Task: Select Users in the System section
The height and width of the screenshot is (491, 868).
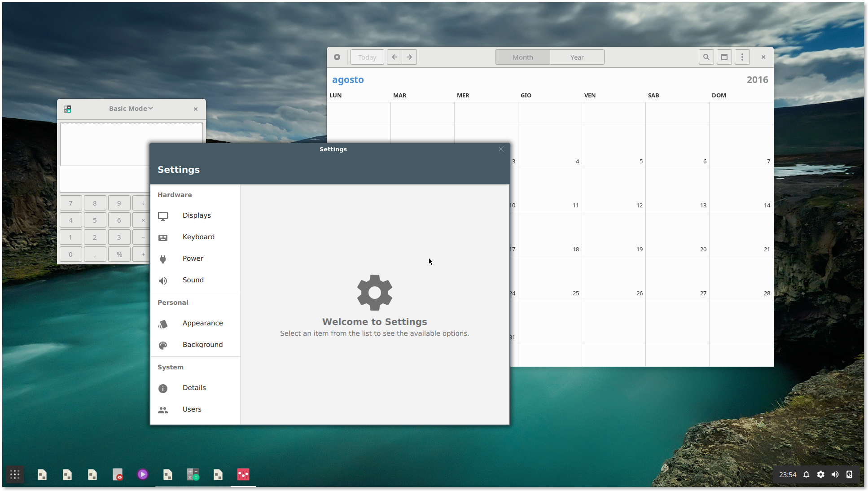Action: [192, 409]
